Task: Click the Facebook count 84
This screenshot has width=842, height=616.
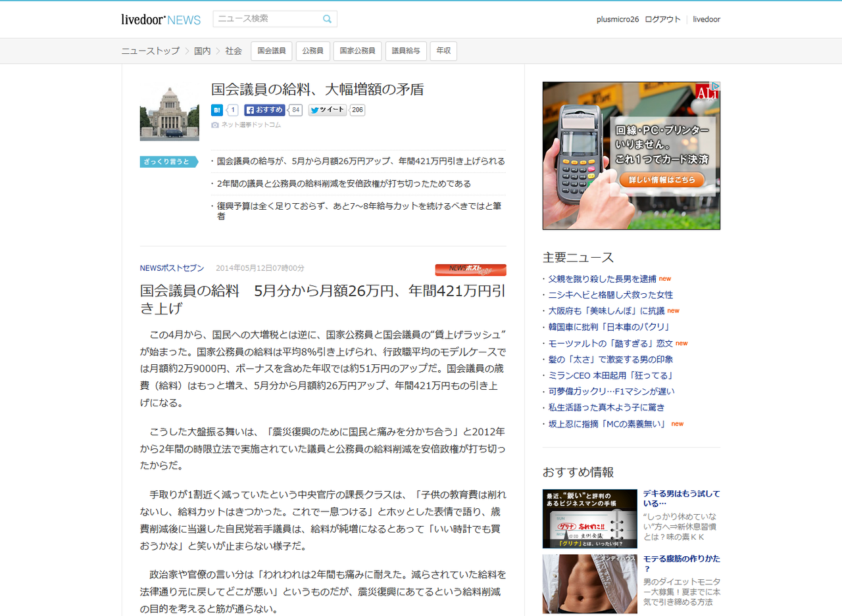Action: pyautogui.click(x=296, y=110)
